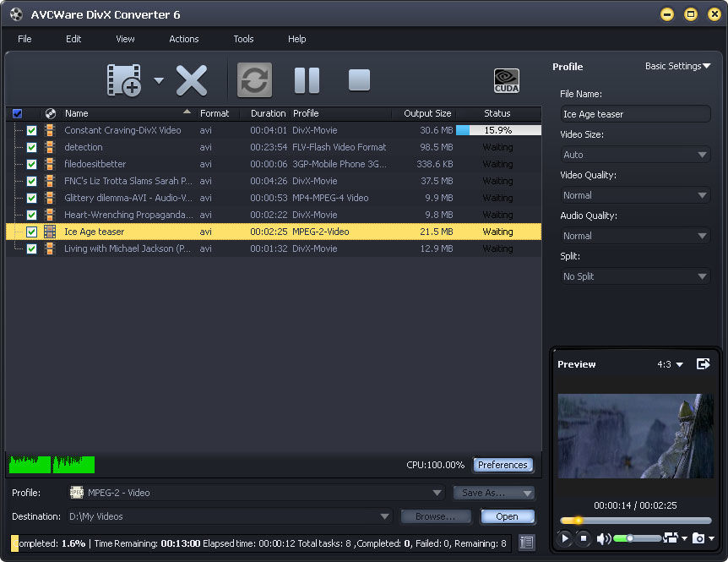This screenshot has height=562, width=728.
Task: Open the File menu
Action: pyautogui.click(x=24, y=39)
